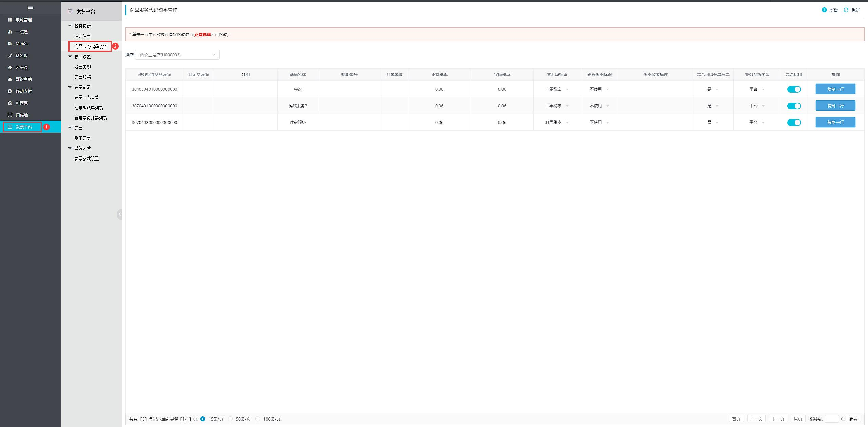Collapse the 税务设置 tree group
Viewport: 868px width, 427px height.
(x=70, y=26)
